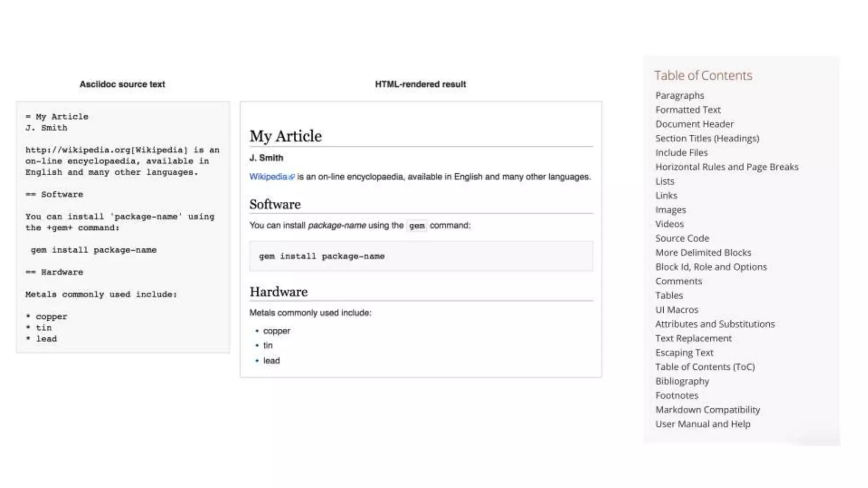Viewport: 868px width, 488px height.
Task: Click Attributes and Substitutions link
Action: pos(715,324)
